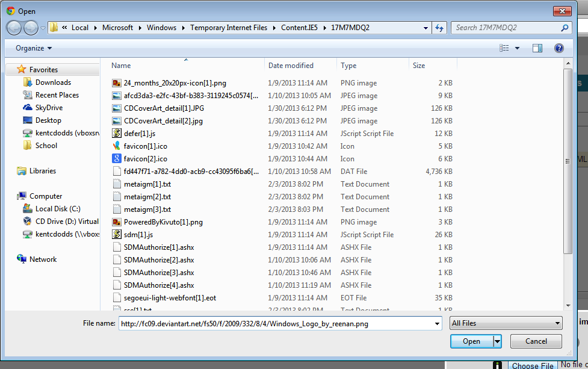Screen dimensions: 588x369
Task: Sort by the Type column header
Action: (348, 65)
